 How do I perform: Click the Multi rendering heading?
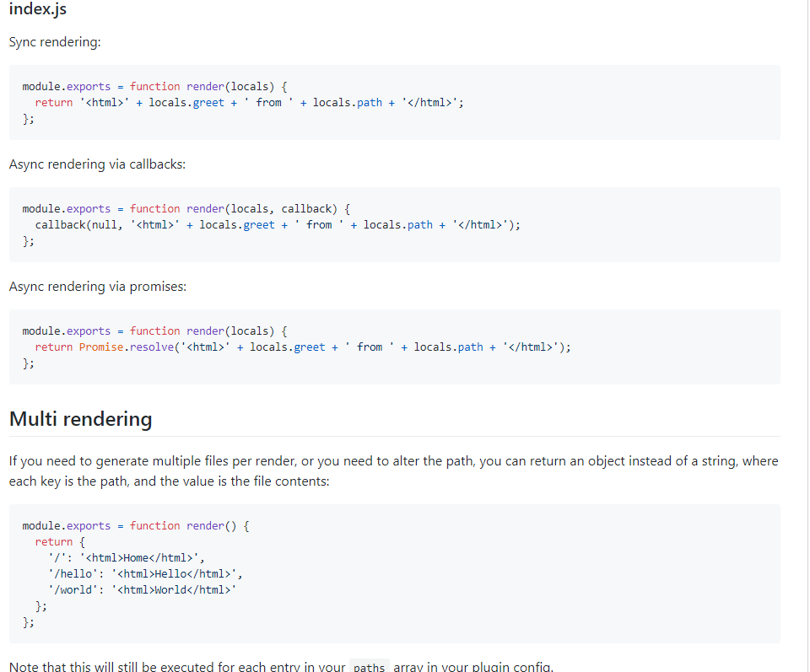(x=81, y=419)
